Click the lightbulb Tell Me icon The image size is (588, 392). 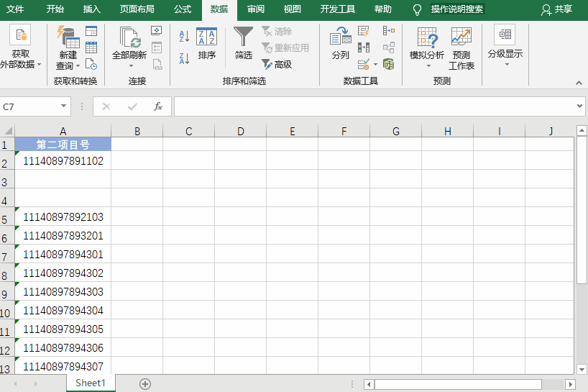click(417, 10)
